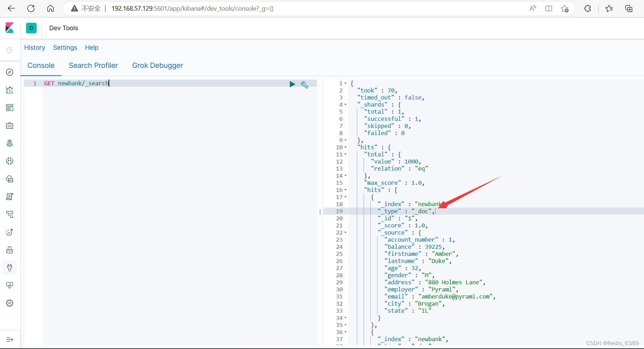Open the Grok Debugger tab
The height and width of the screenshot is (349, 644).
[158, 65]
